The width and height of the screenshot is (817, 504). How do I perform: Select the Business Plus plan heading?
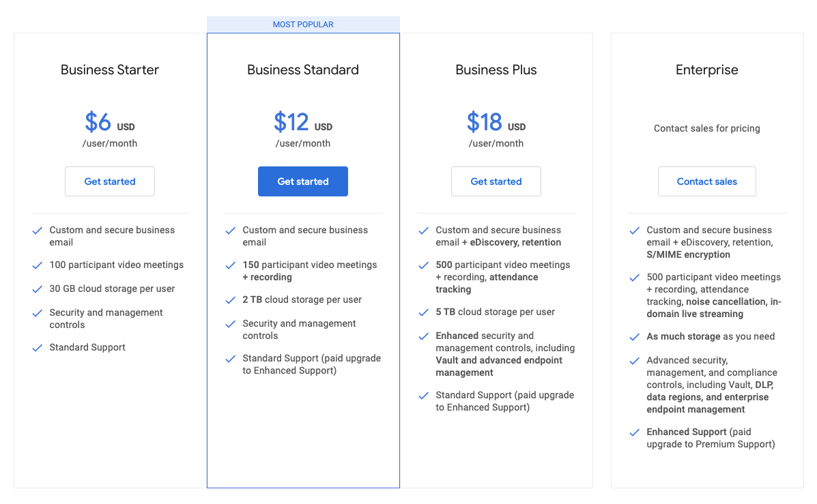496,70
